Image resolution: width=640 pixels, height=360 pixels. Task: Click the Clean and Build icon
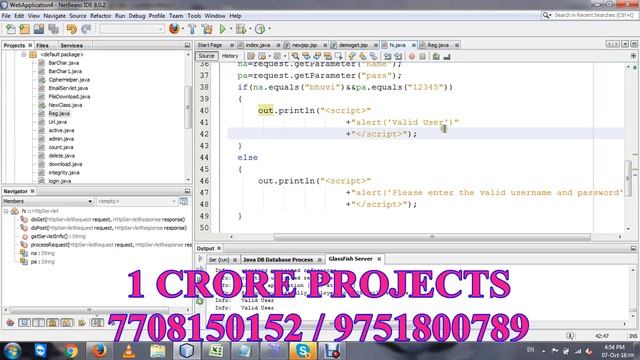click(x=207, y=29)
